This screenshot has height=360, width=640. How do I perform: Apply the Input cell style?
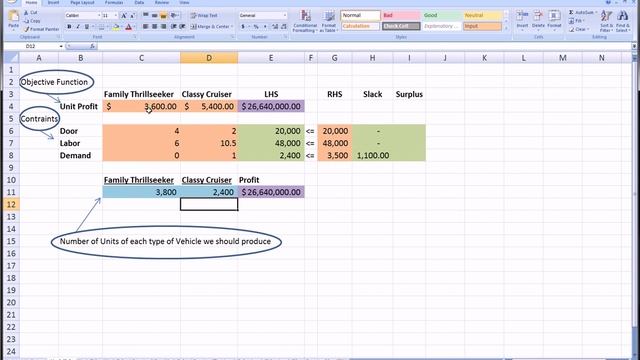482,26
